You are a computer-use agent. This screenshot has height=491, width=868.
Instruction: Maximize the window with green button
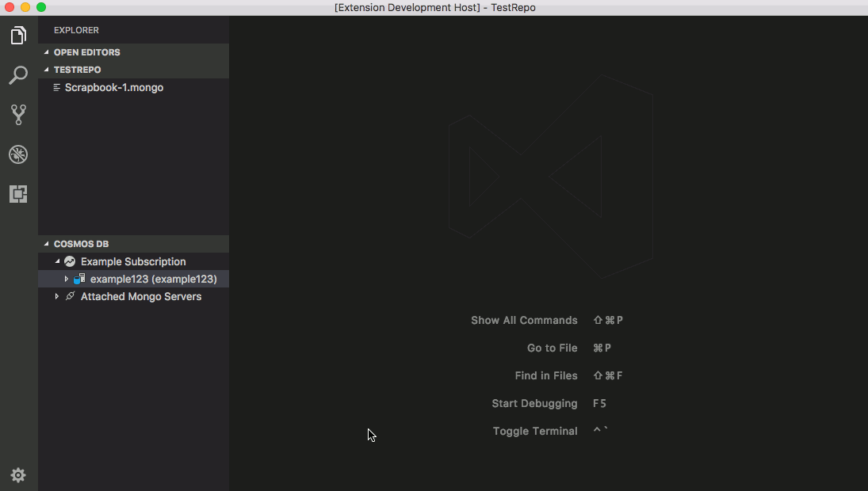(x=41, y=7)
